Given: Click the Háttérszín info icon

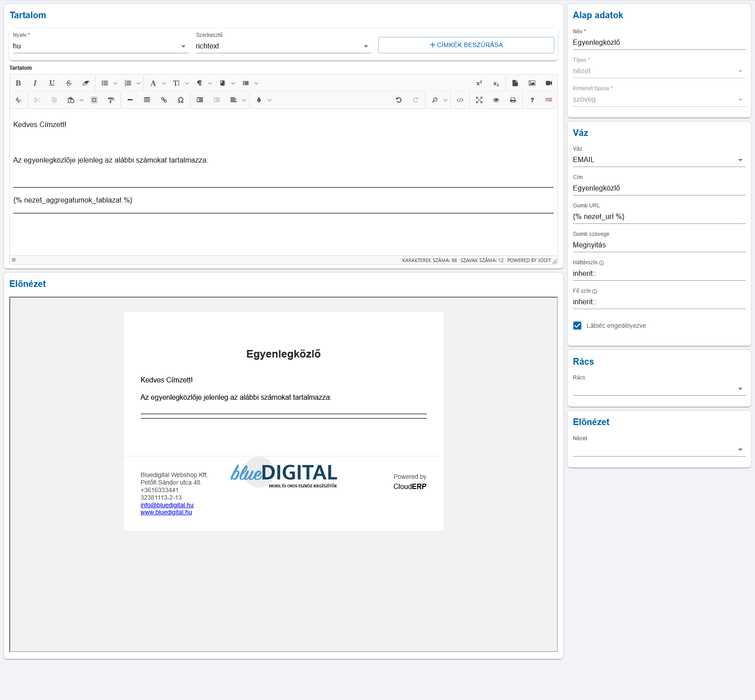Looking at the screenshot, I should pyautogui.click(x=602, y=263).
